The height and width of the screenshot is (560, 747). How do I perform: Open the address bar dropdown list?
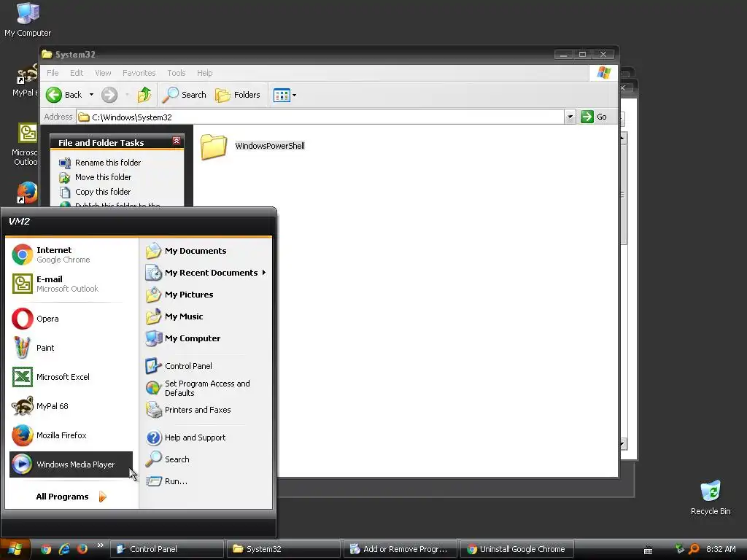(569, 117)
